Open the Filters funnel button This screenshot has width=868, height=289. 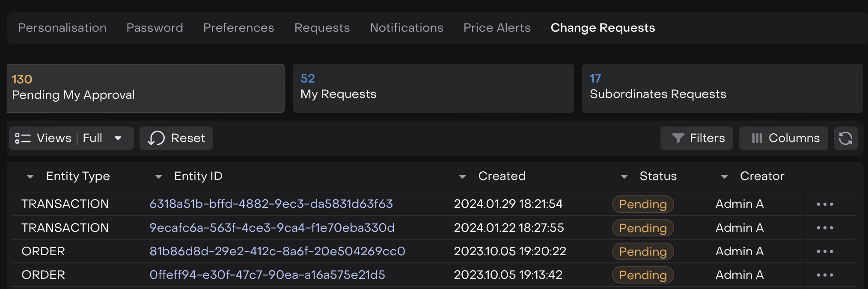pos(697,138)
